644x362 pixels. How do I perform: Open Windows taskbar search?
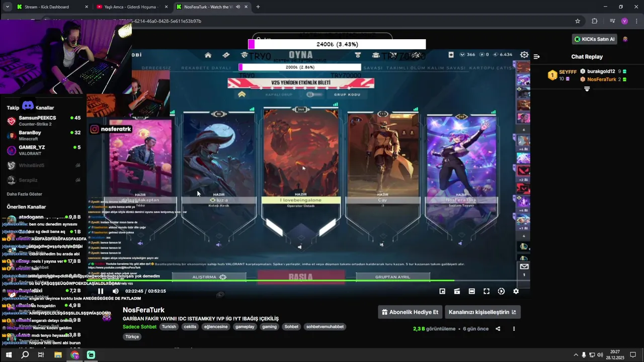click(25, 355)
